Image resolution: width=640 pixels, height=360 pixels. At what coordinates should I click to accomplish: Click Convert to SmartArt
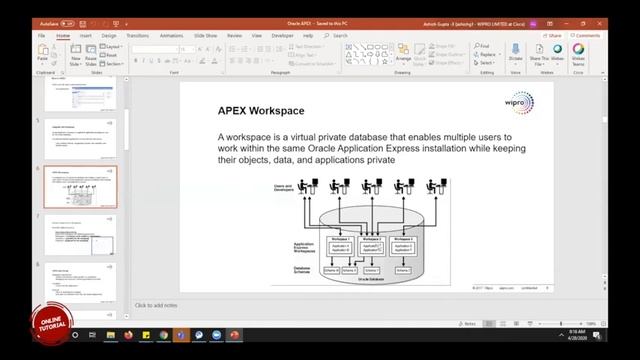pos(312,64)
